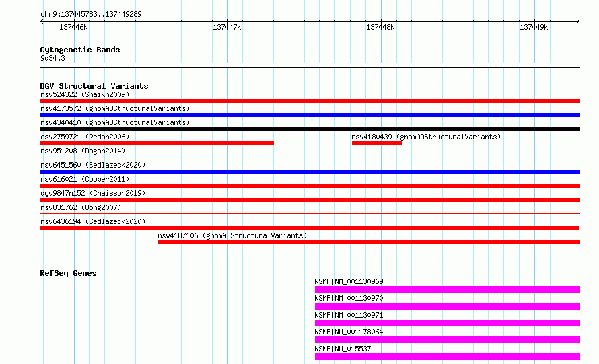The image size is (599, 364).
Task: Click the red bar under nsv4187106
Action: 369,242
